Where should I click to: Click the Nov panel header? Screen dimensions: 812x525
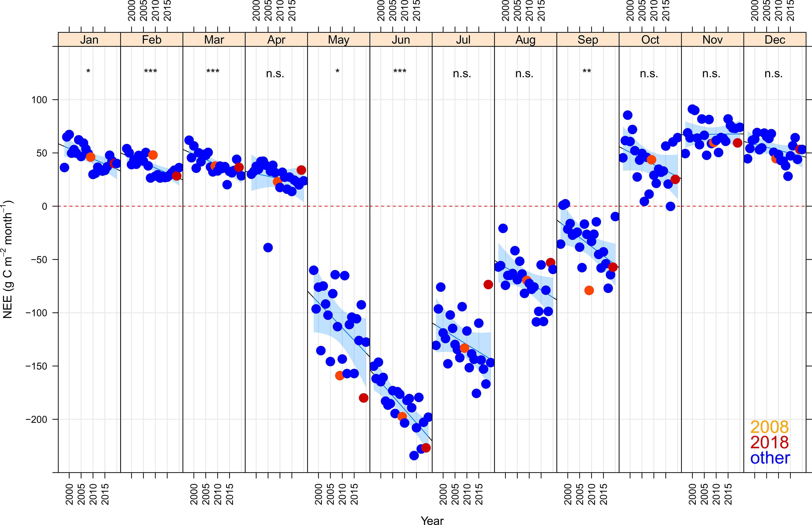pos(712,40)
